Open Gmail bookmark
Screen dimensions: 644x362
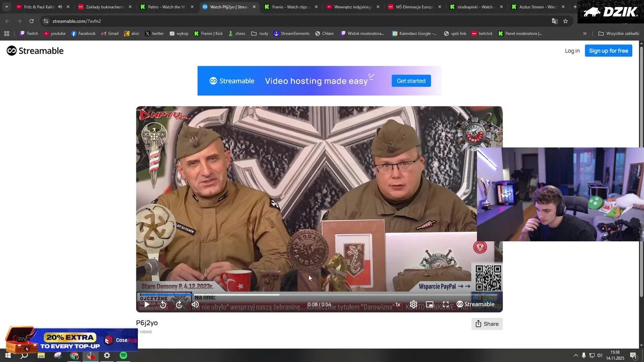click(109, 34)
